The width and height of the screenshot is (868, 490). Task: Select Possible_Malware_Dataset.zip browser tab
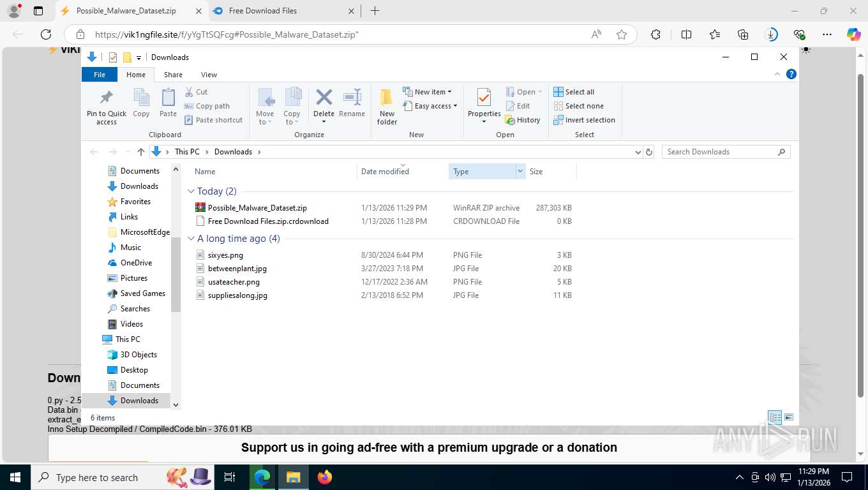point(131,11)
